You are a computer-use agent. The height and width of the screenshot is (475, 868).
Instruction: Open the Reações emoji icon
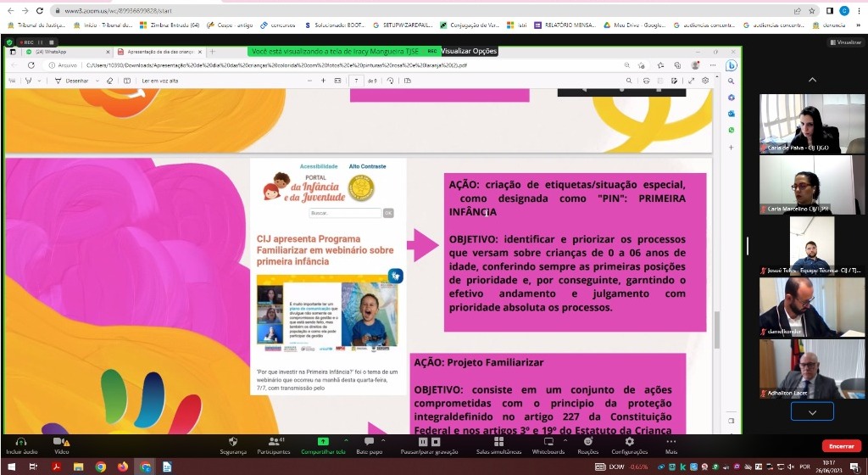click(587, 442)
